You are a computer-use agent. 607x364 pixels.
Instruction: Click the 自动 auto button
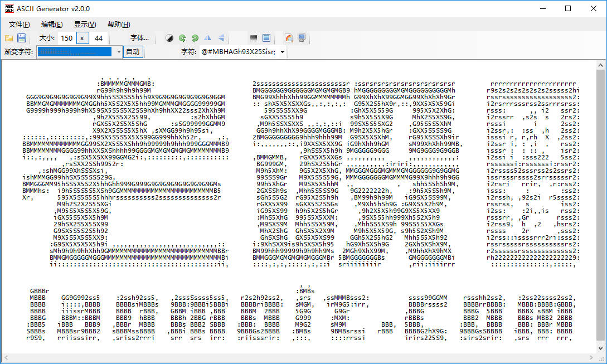[x=133, y=52]
